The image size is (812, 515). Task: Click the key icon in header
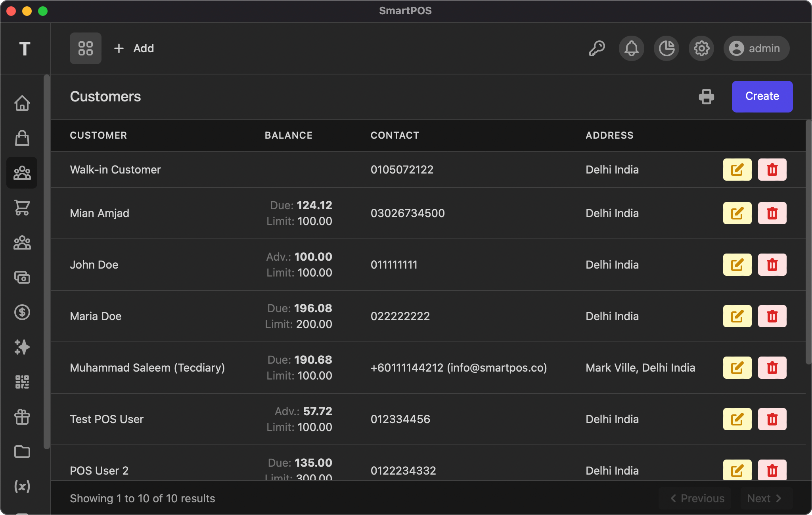pyautogui.click(x=597, y=48)
